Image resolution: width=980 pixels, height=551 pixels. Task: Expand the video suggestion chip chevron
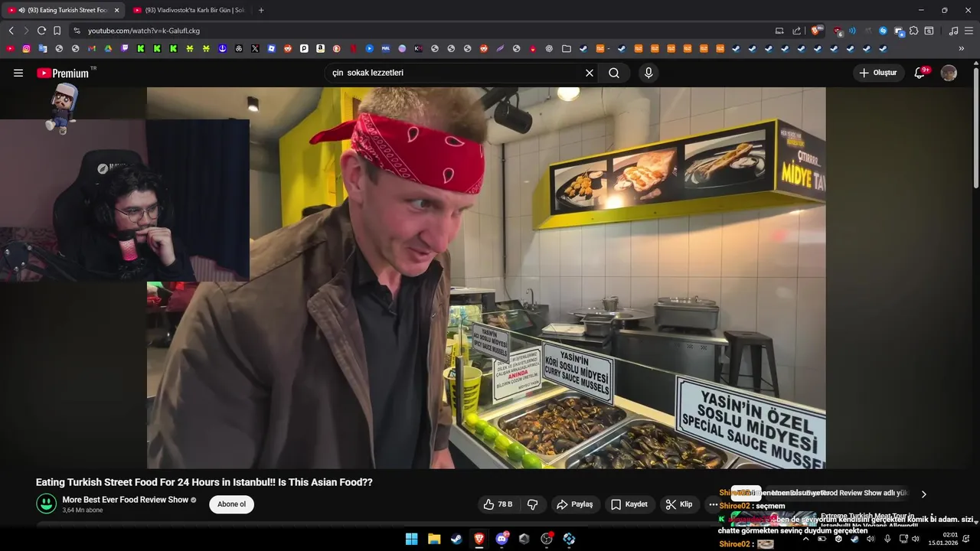923,494
